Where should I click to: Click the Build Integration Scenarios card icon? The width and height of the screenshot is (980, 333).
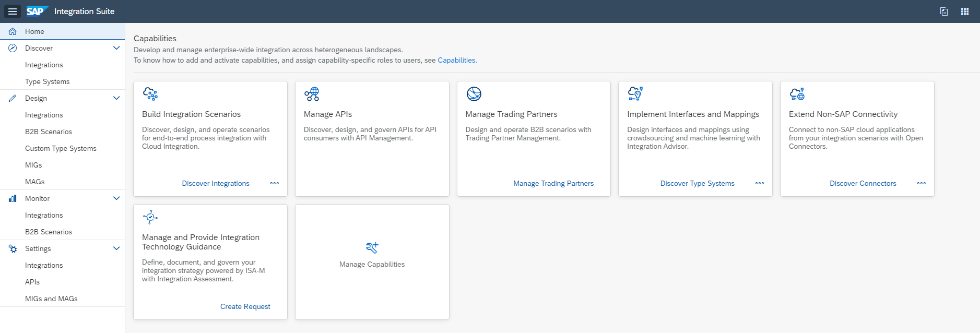(150, 94)
